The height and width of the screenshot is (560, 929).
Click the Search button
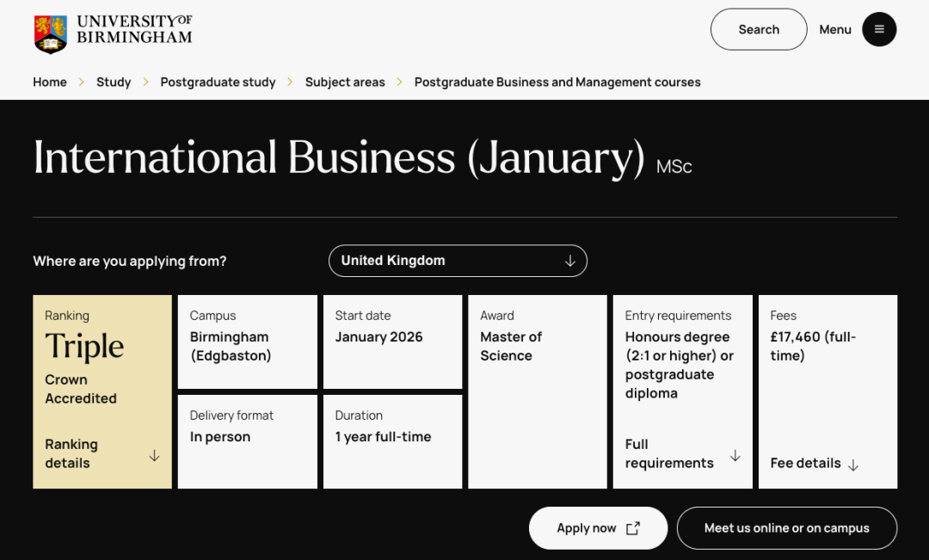click(759, 29)
